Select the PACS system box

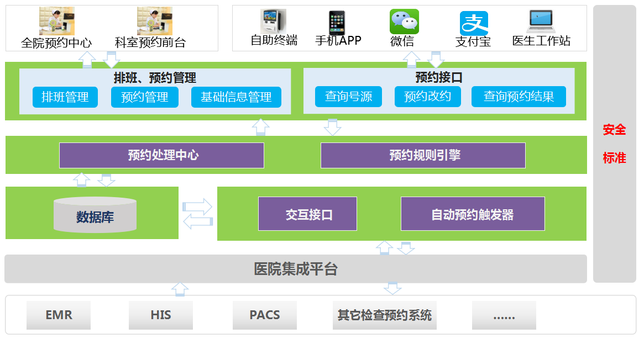coord(264,315)
